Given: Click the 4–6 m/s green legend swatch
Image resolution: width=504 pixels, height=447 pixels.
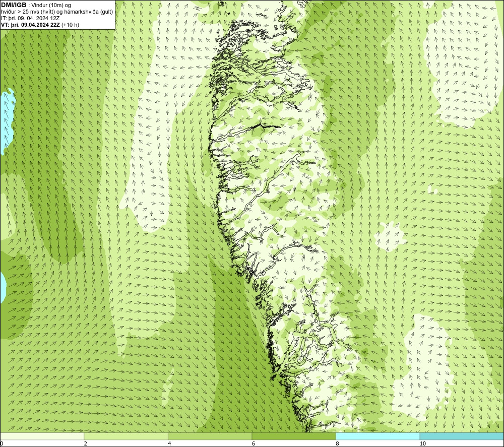Looking at the screenshot, I should [210, 436].
